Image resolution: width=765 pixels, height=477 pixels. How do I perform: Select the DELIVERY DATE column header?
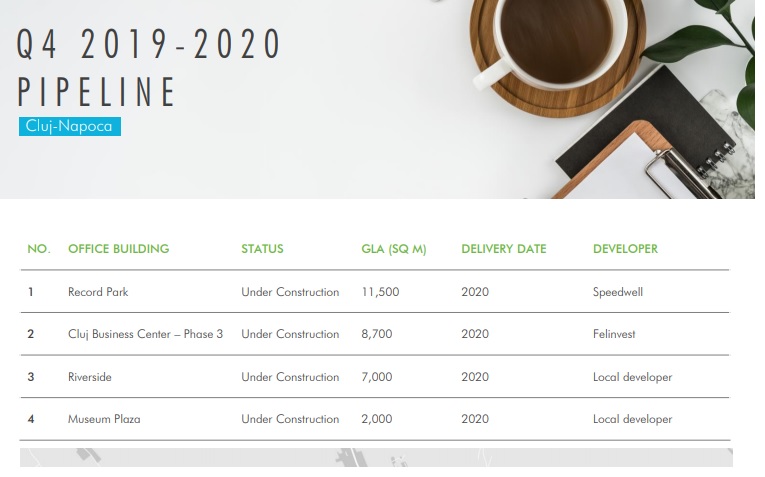(x=503, y=249)
